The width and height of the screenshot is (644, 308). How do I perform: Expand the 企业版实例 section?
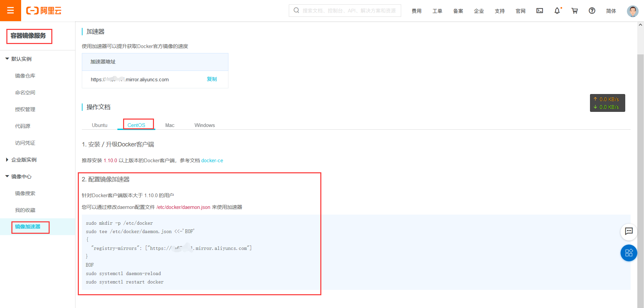coord(21,160)
